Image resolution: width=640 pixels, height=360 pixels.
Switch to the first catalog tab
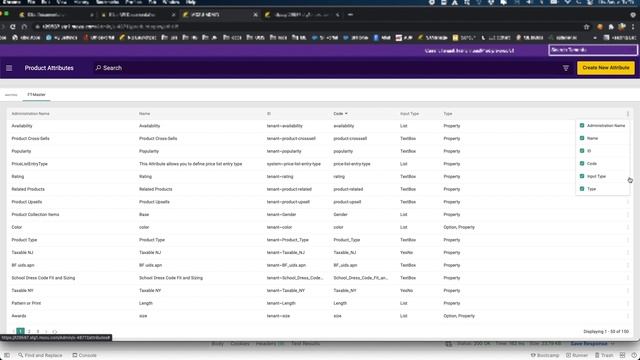[11, 95]
